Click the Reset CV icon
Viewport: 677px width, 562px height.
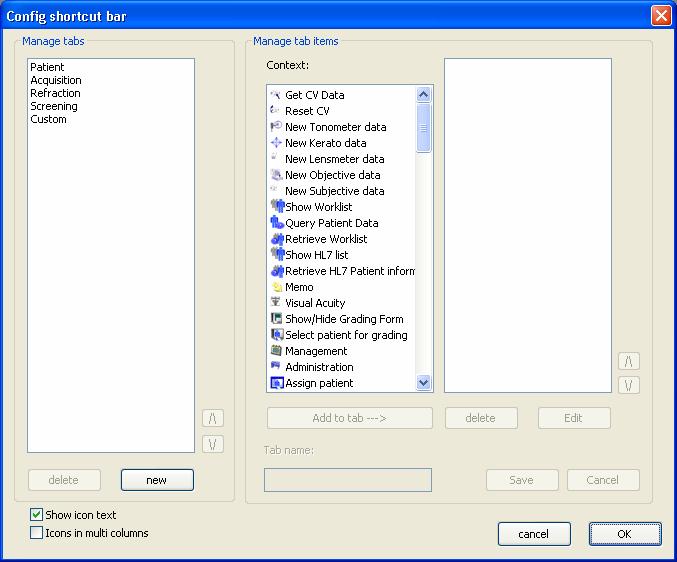[x=276, y=111]
